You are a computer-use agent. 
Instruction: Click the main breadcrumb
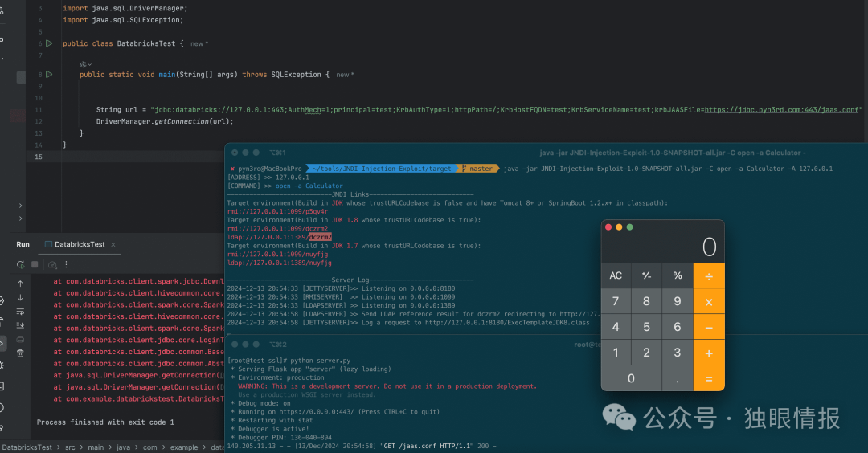tap(96, 447)
